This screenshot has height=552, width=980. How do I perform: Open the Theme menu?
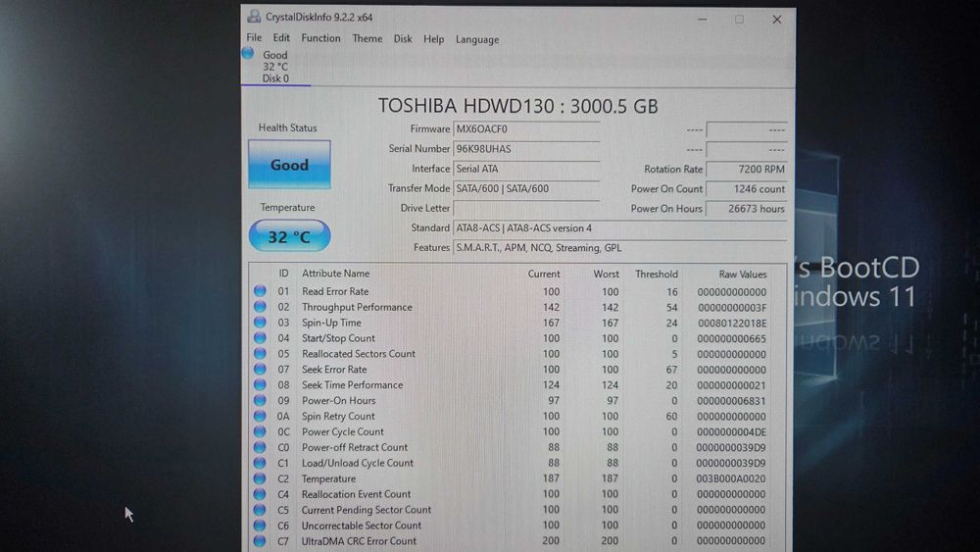[x=367, y=39]
